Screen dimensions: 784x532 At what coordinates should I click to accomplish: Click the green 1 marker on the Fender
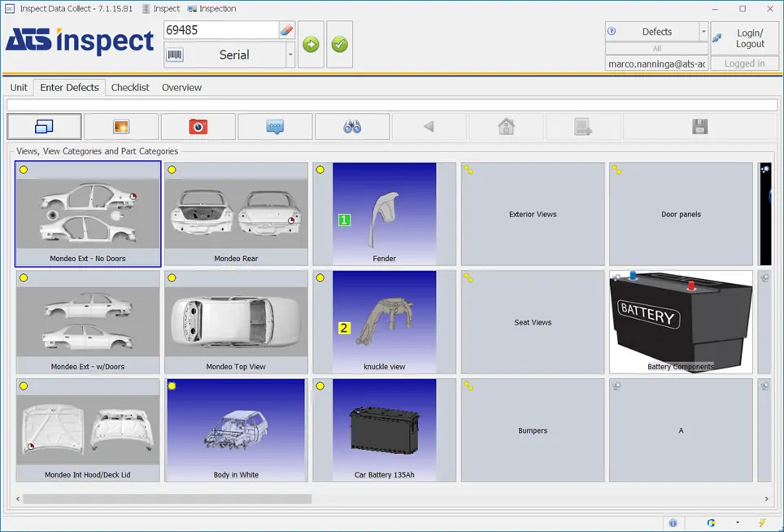click(344, 220)
